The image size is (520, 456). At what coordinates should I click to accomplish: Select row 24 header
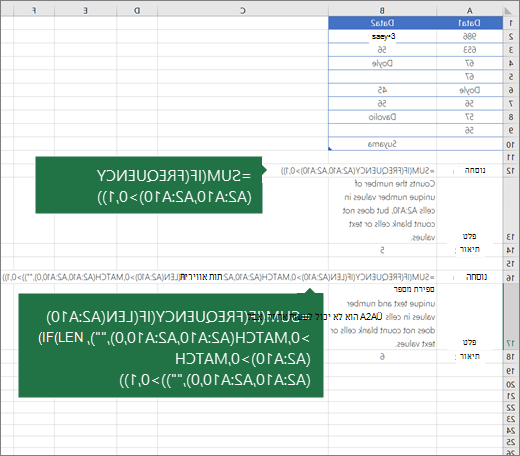tap(511, 431)
